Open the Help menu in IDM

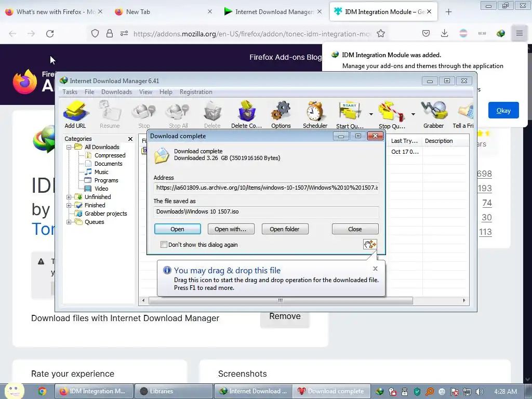tap(166, 92)
